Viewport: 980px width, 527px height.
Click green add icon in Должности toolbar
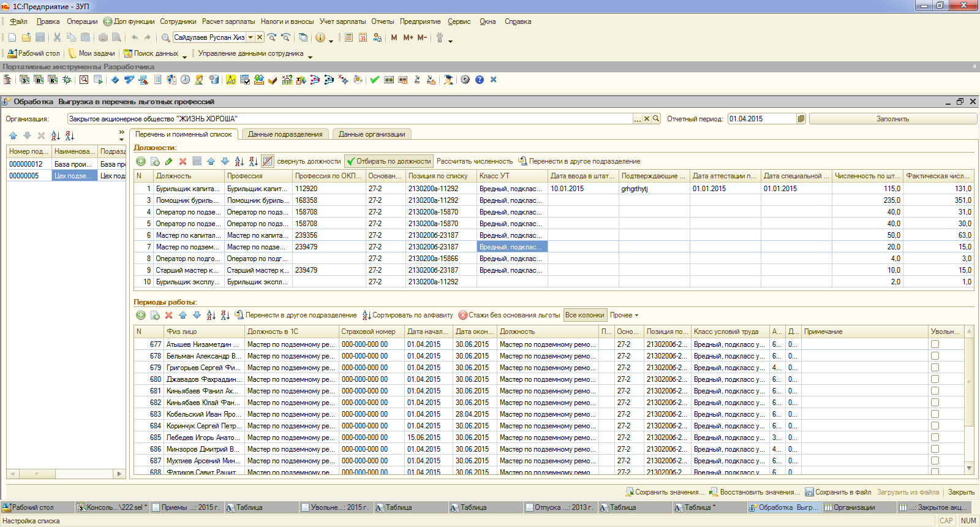coord(141,161)
